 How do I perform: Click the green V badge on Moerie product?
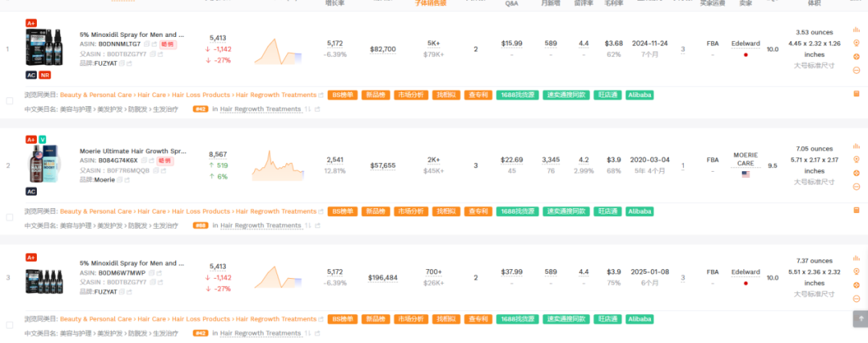[43, 140]
